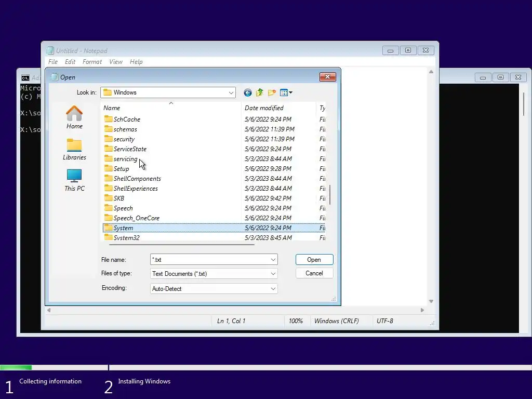Click the file list vertical scrollbar thumb
Viewport: 532px width, 399px height.
(330, 195)
